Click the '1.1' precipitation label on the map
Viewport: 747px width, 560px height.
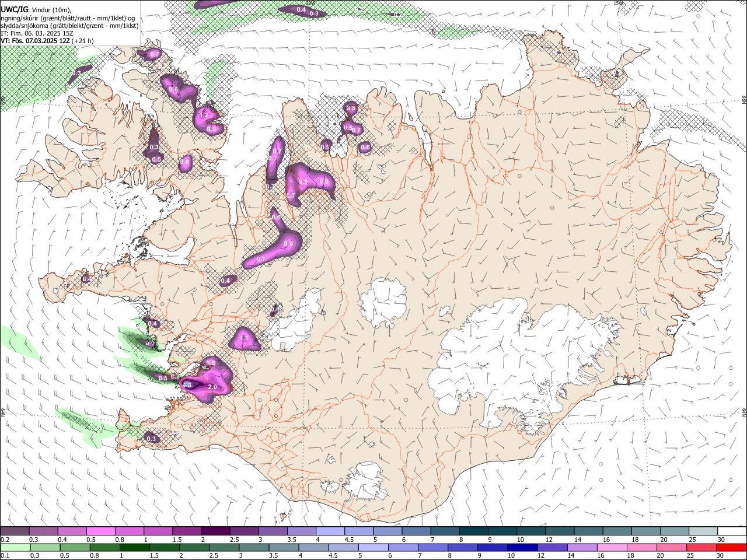click(245, 338)
